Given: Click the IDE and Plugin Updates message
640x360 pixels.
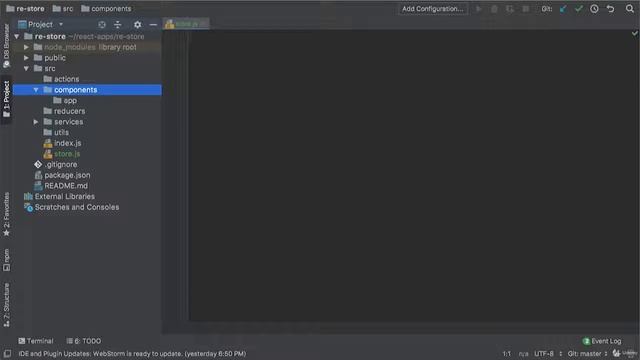Looking at the screenshot, I should pyautogui.click(x=132, y=353).
